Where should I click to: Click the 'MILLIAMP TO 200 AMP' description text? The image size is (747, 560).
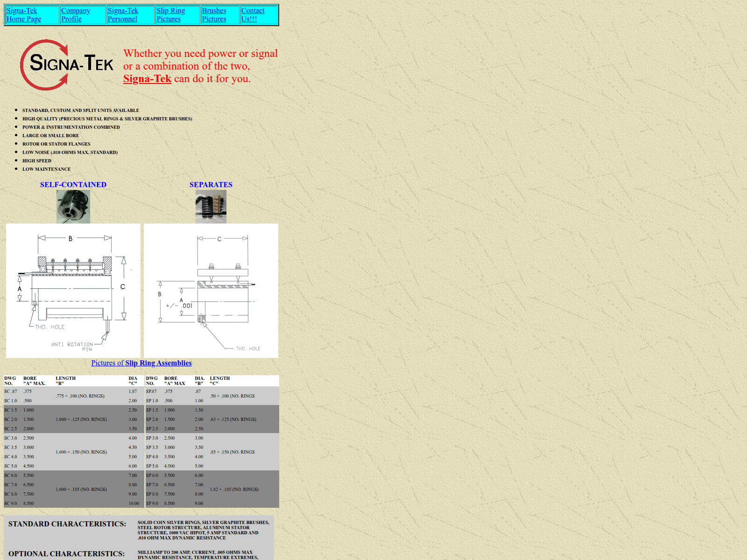[x=198, y=555]
